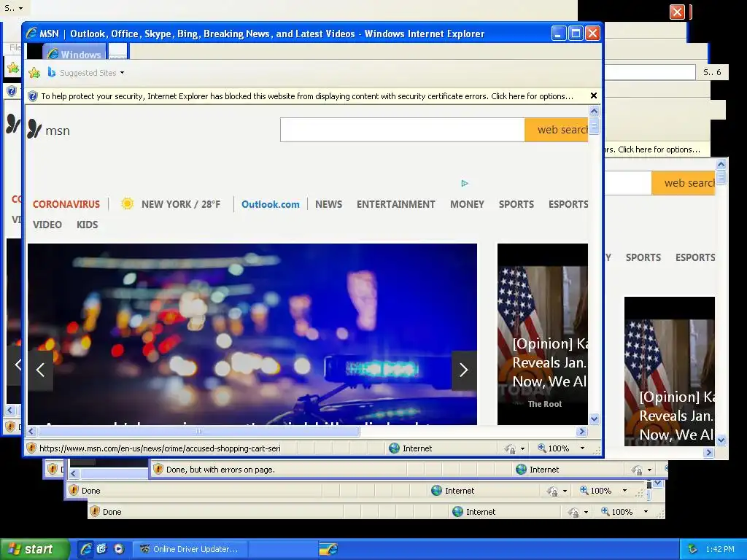Open MONEY section
The image size is (747, 560).
pos(467,204)
